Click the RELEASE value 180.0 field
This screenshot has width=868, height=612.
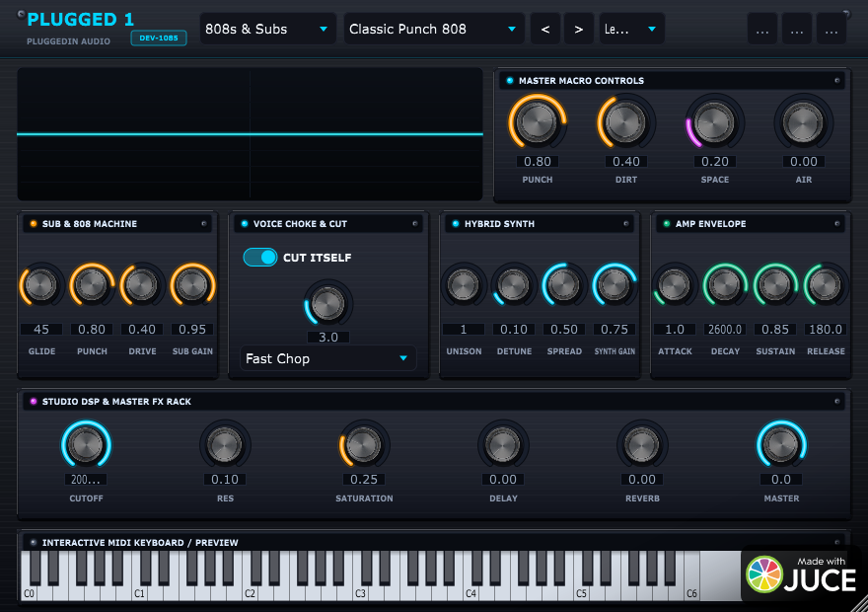826,330
